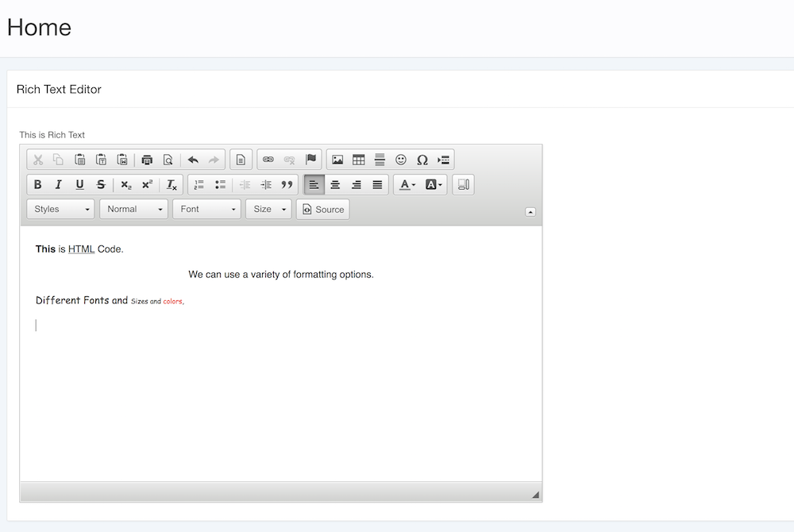Toggle the numbered list
The width and height of the screenshot is (794, 532).
[199, 184]
